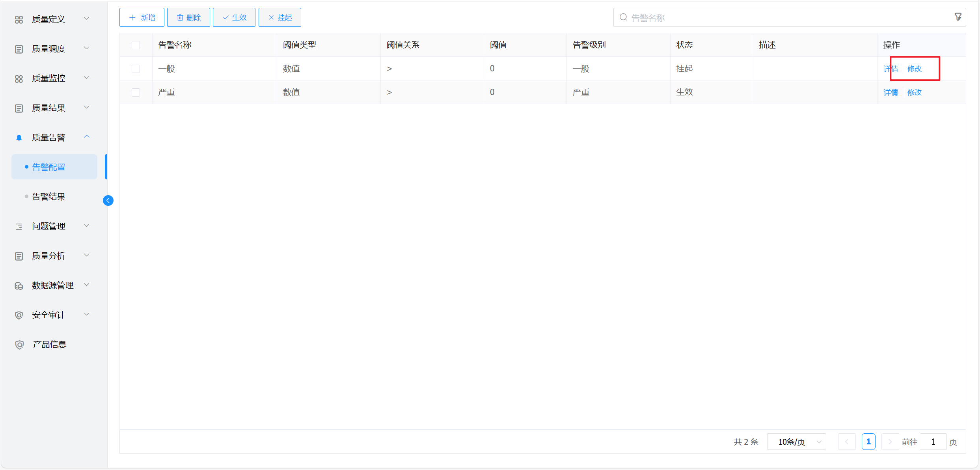Click 修改 link for the 严重 row
Screen dimensions: 980x470
pyautogui.click(x=914, y=92)
